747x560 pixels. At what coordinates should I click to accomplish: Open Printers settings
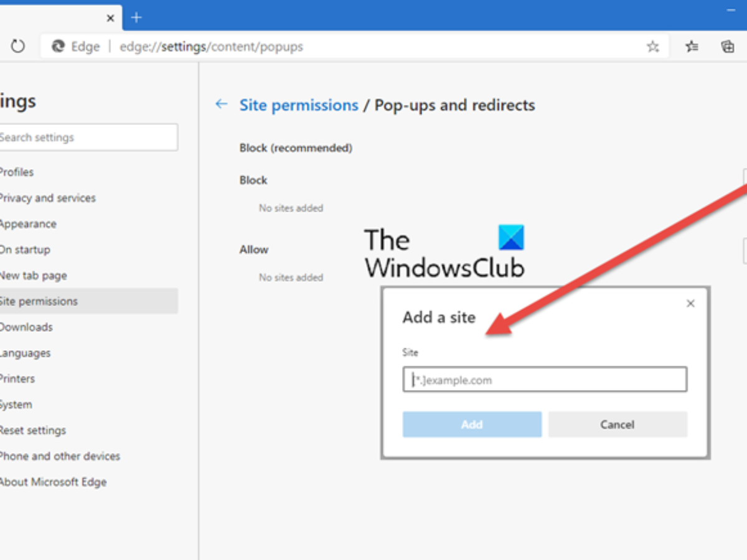click(x=17, y=379)
